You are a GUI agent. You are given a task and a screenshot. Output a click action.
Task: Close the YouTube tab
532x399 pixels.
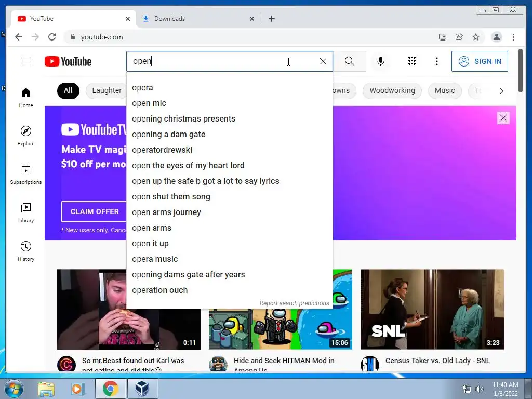(128, 19)
